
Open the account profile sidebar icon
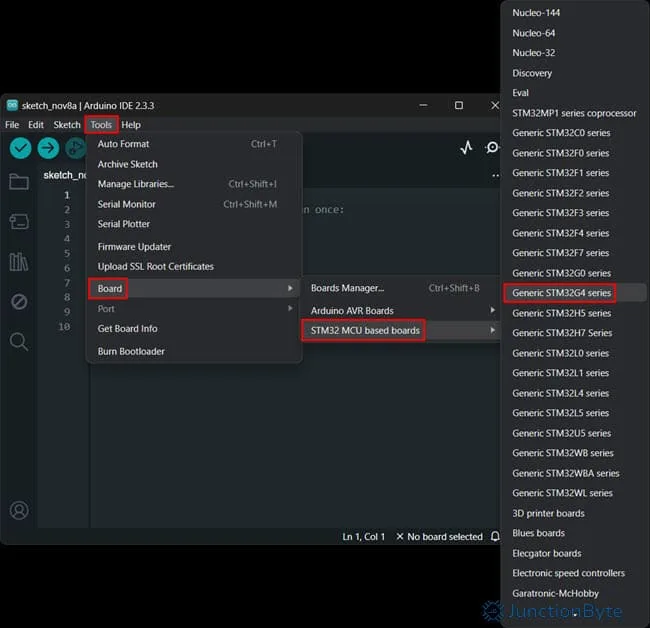pyautogui.click(x=19, y=510)
